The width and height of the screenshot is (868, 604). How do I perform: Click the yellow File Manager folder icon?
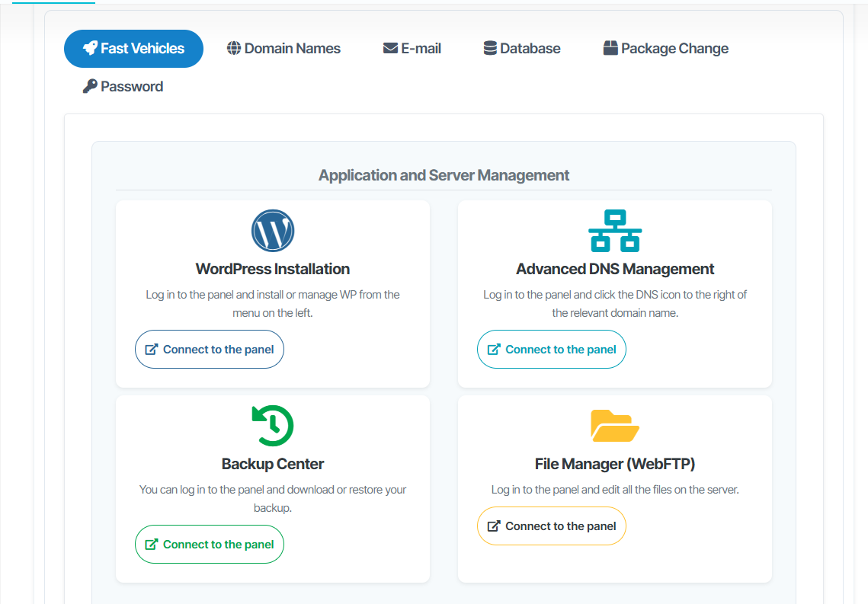coord(615,426)
